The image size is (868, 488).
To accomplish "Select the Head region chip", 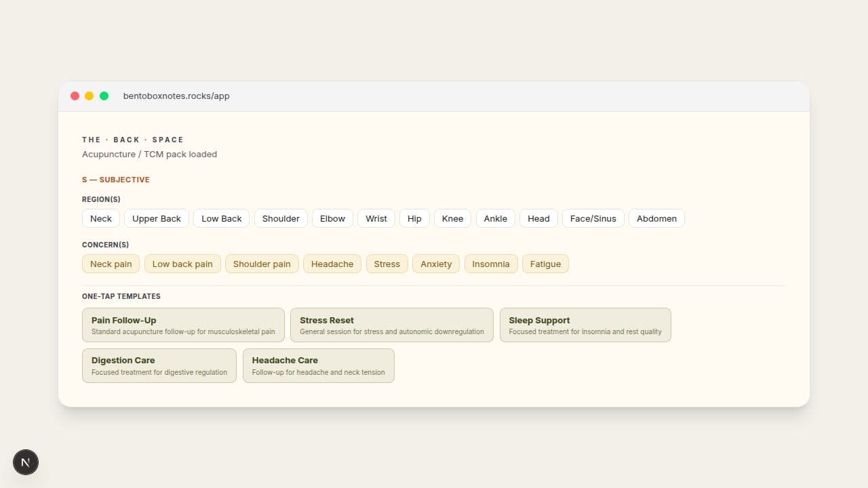I will coord(538,218).
